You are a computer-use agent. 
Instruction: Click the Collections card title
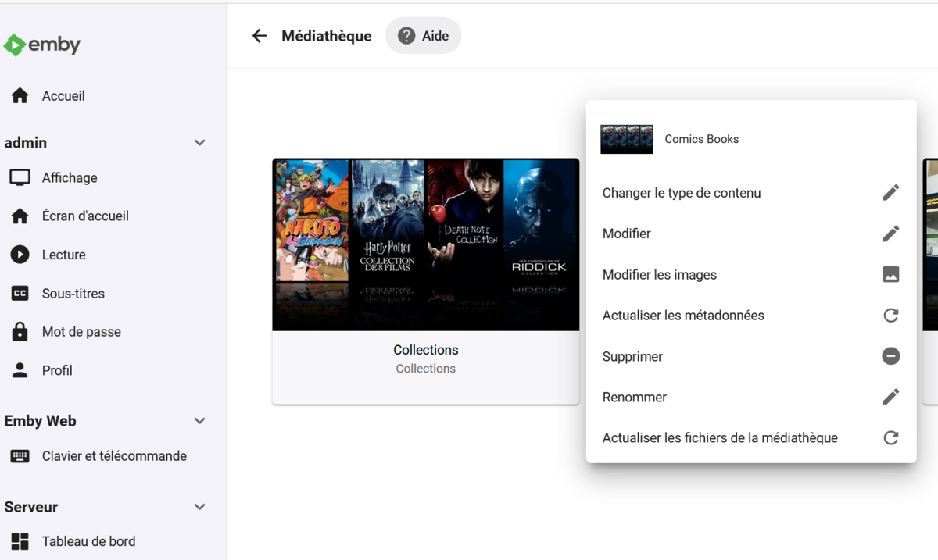(426, 350)
